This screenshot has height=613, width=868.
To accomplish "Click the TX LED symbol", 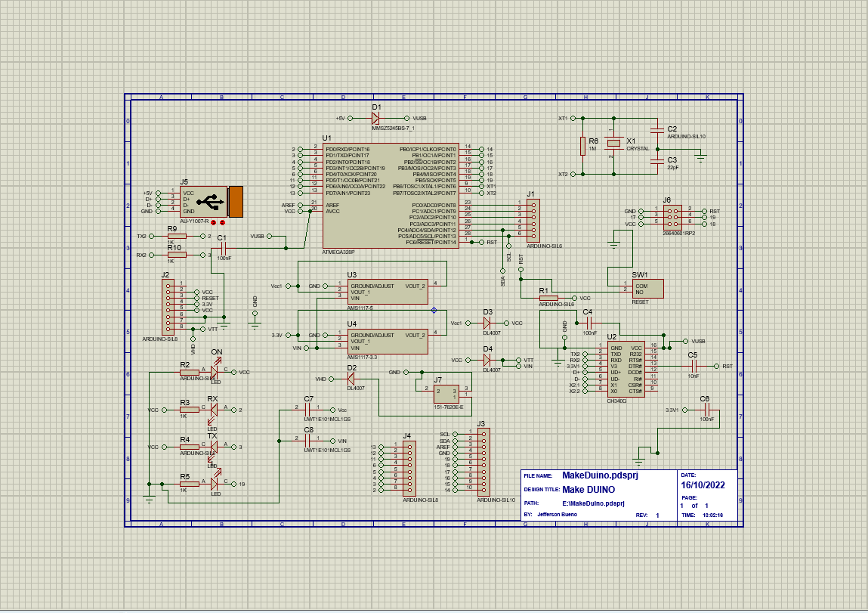I will pos(214,447).
